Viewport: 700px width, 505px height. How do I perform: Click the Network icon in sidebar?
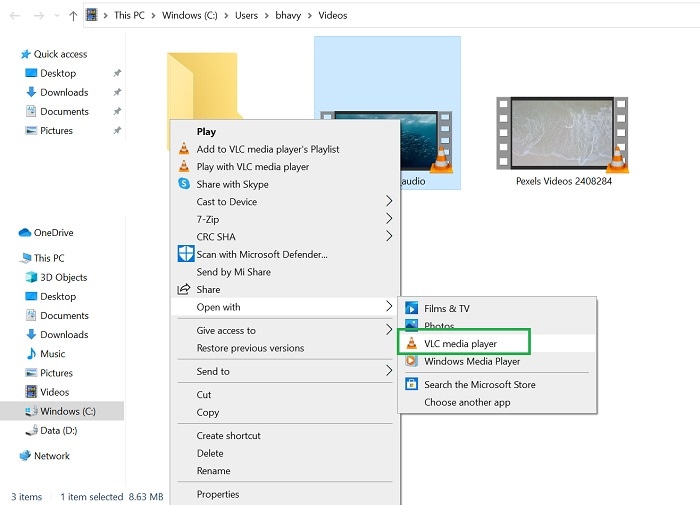[25, 456]
